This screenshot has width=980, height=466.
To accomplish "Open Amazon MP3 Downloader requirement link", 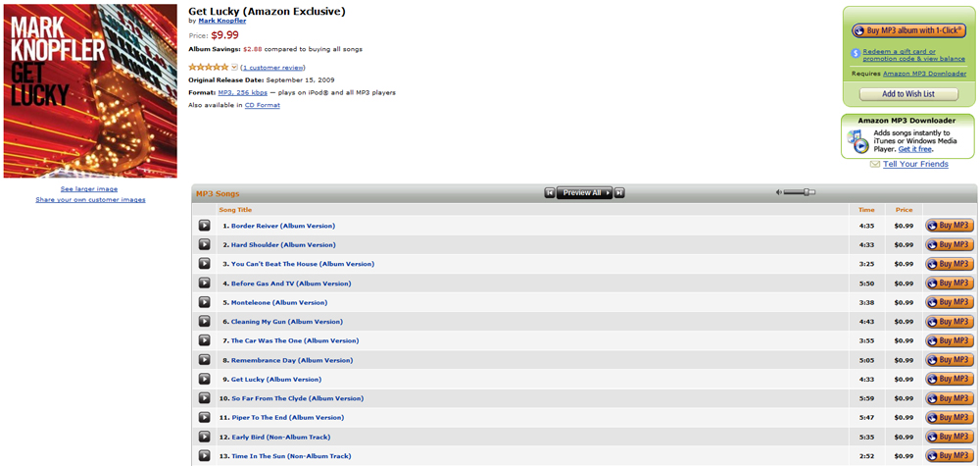I will pos(924,74).
